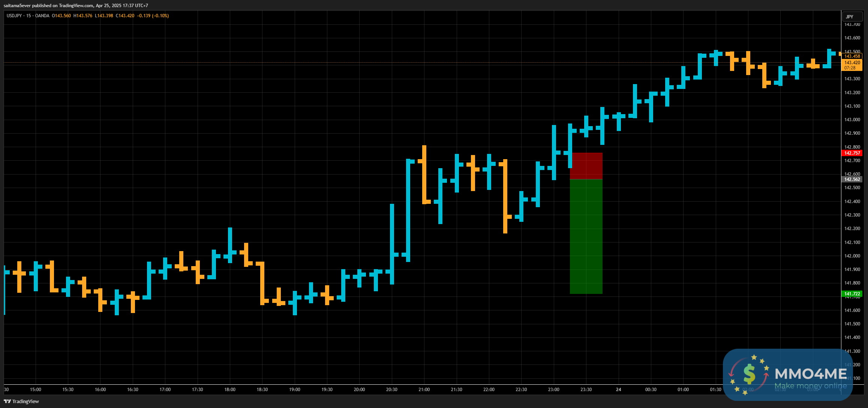This screenshot has width=868, height=408.
Task: Click the gray 142.562 entry price tag
Action: 852,179
